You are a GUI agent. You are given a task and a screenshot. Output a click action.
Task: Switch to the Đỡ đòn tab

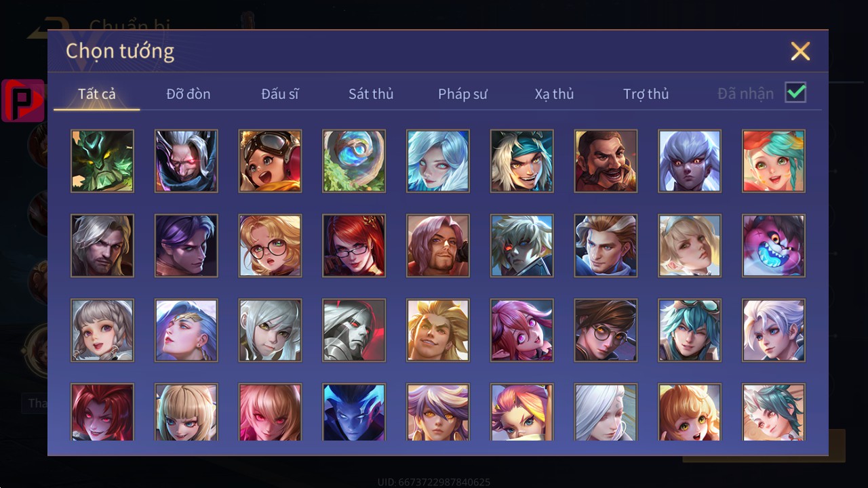tap(189, 94)
